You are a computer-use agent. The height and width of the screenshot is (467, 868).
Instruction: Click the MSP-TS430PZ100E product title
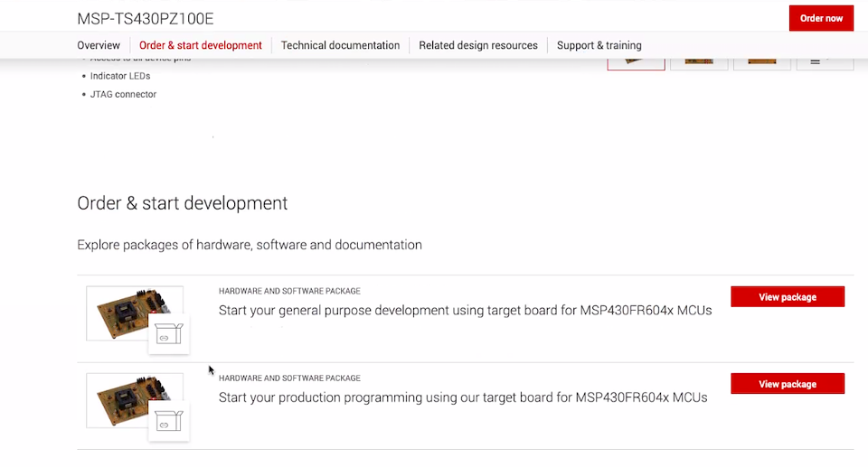pyautogui.click(x=146, y=19)
